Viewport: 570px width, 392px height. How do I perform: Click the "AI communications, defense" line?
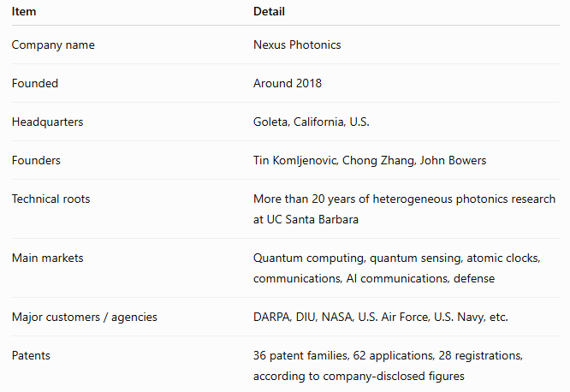[x=374, y=278]
